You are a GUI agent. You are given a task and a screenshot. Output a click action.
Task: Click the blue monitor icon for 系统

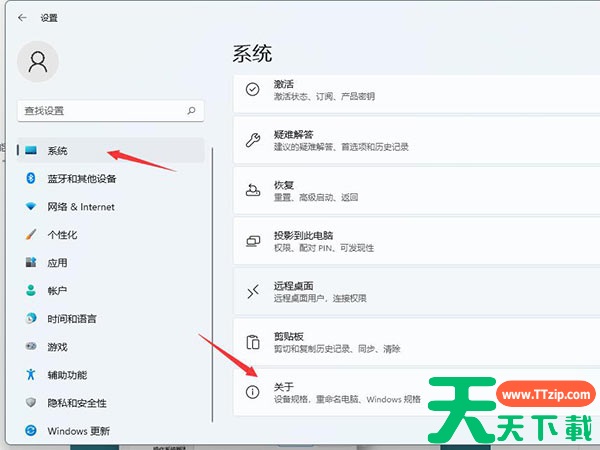pyautogui.click(x=31, y=150)
